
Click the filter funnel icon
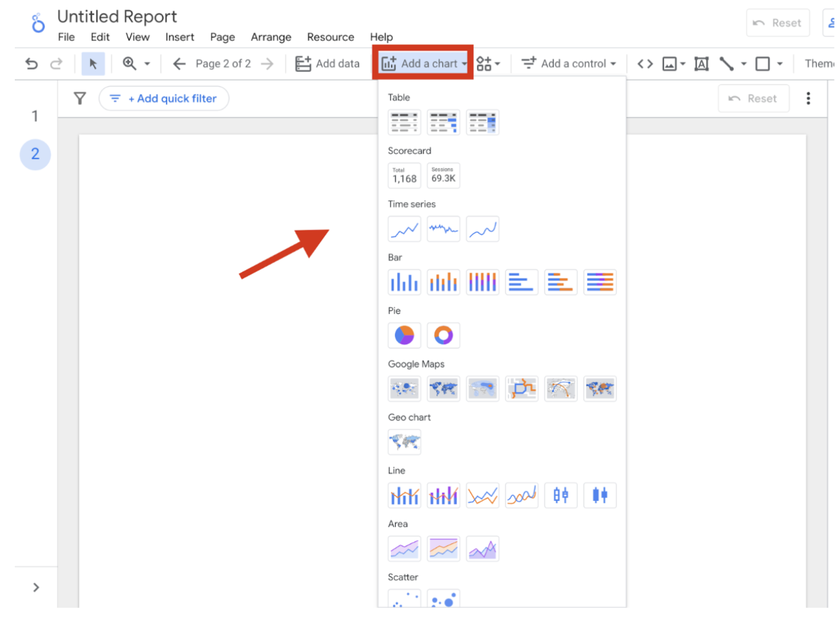(x=80, y=99)
